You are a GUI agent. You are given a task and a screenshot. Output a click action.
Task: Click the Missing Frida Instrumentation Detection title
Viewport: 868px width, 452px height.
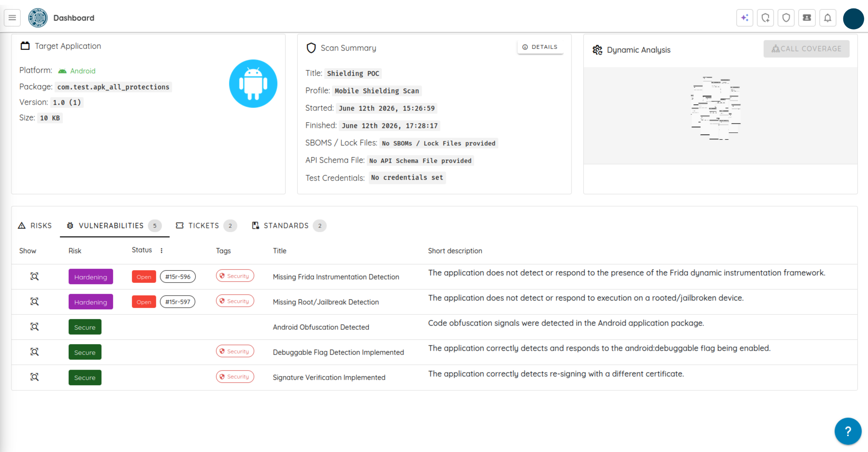click(x=336, y=277)
